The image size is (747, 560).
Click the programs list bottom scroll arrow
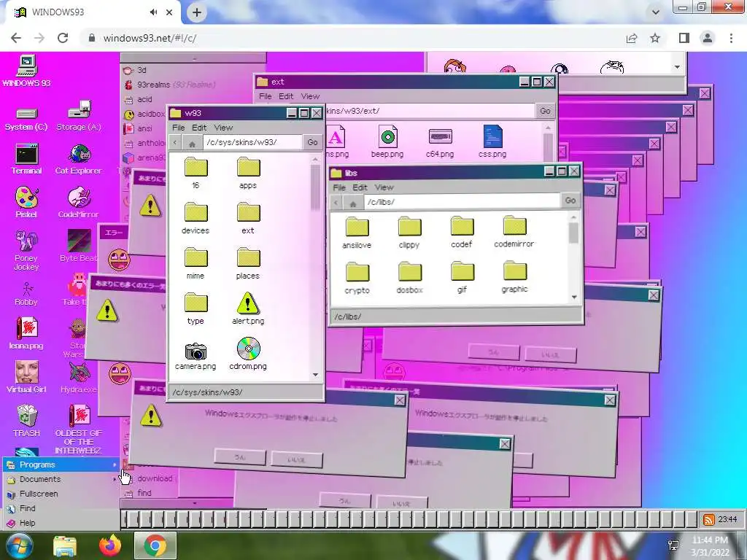click(194, 503)
